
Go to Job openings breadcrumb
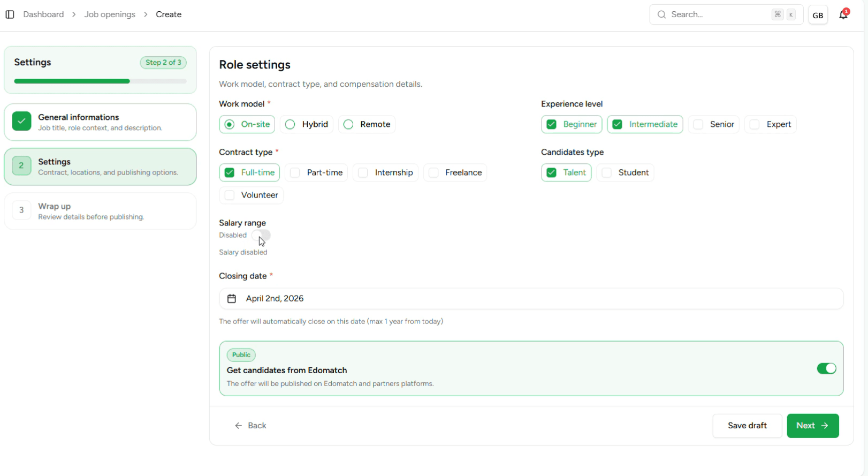tap(110, 14)
